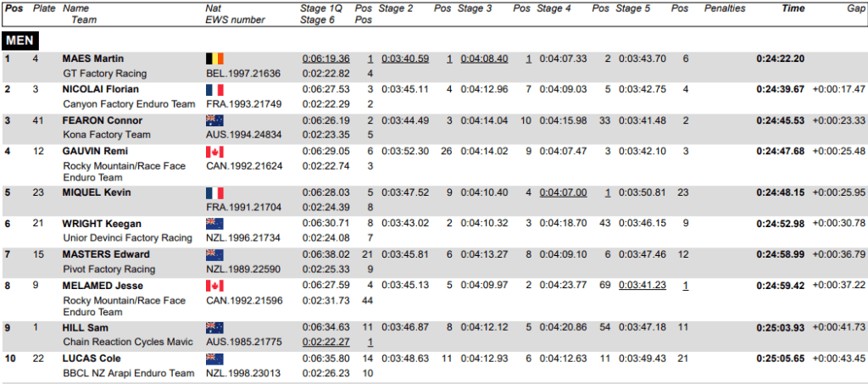Image resolution: width=868 pixels, height=384 pixels.
Task: Open Miquel's underlined Stage 4 time 0:04:07.00
Action: 563,193
